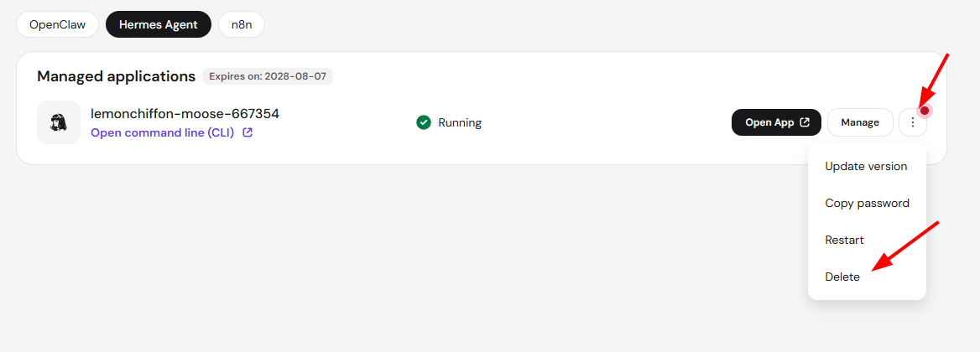Choose Update version from the menu
Image resolution: width=980 pixels, height=352 pixels.
866,167
